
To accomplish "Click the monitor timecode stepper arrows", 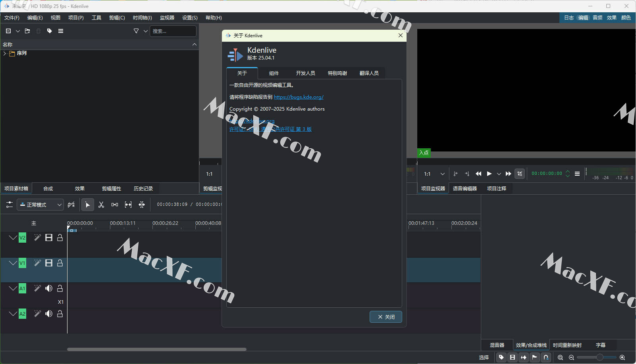I will coord(568,174).
